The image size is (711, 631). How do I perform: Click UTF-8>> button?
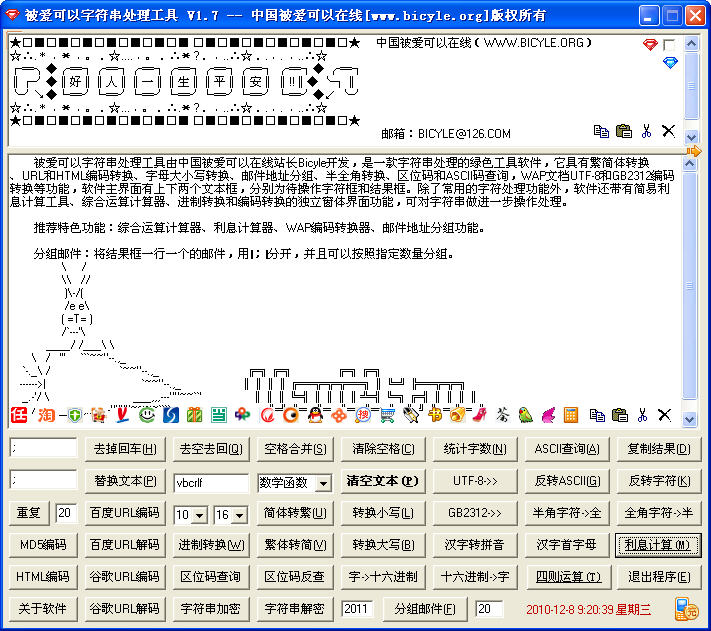tap(475, 481)
